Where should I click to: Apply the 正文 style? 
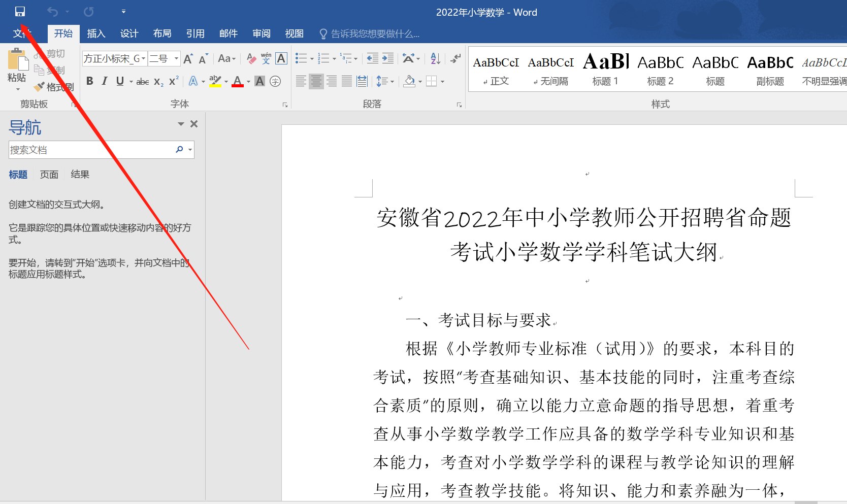(496, 71)
